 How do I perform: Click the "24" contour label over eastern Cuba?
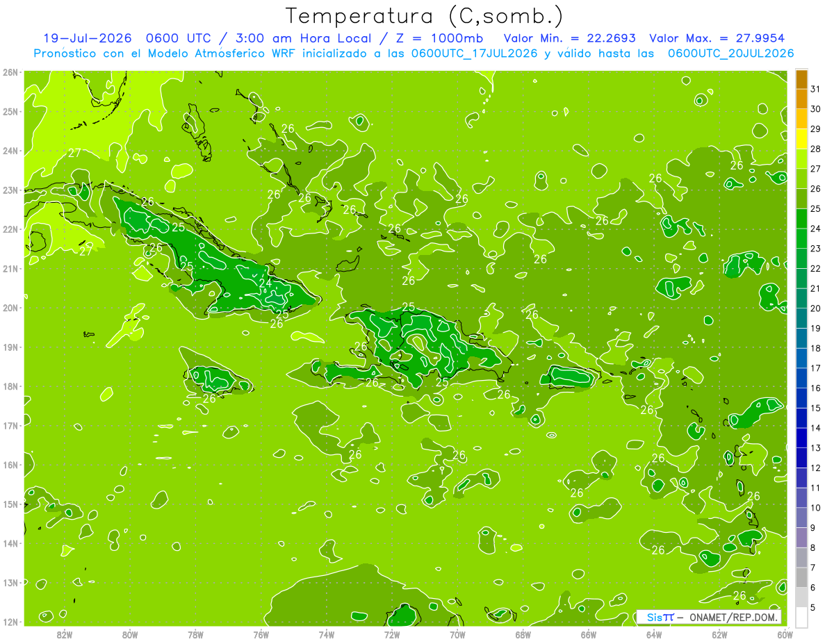[265, 283]
